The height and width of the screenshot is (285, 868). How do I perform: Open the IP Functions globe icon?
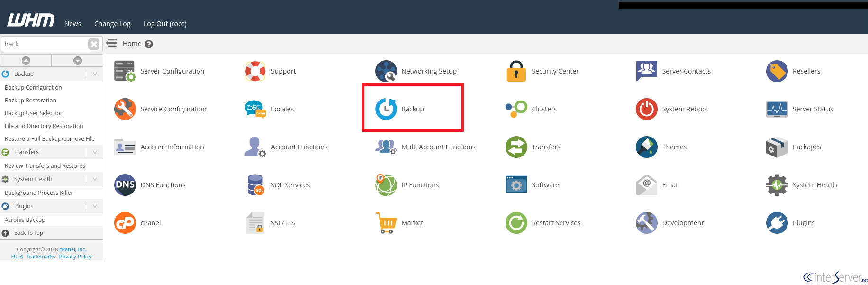tap(386, 185)
